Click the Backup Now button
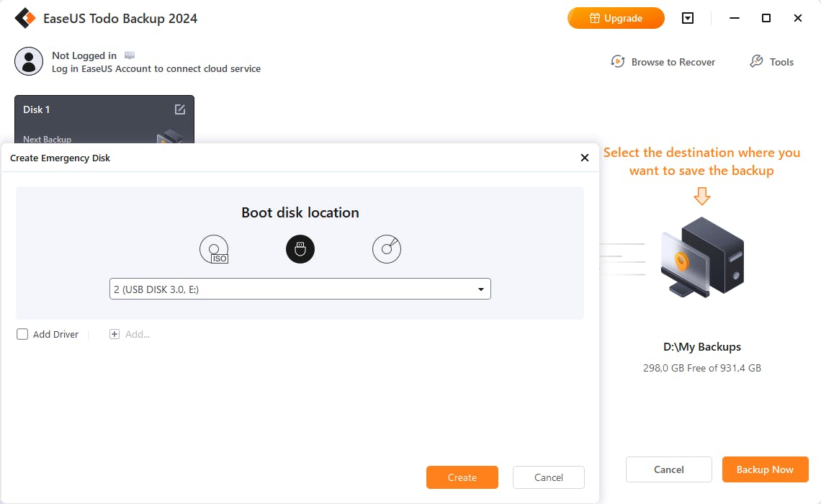Viewport: 821px width, 504px height. (x=765, y=469)
